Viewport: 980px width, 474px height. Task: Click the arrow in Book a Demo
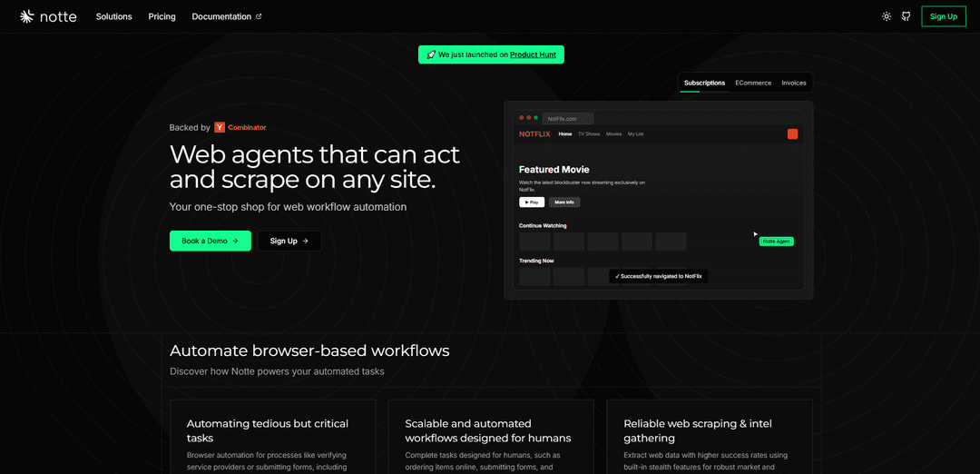(x=235, y=241)
